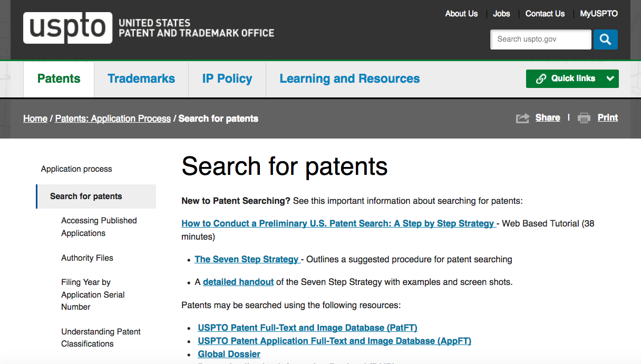Click the magnifier search button

click(x=605, y=40)
